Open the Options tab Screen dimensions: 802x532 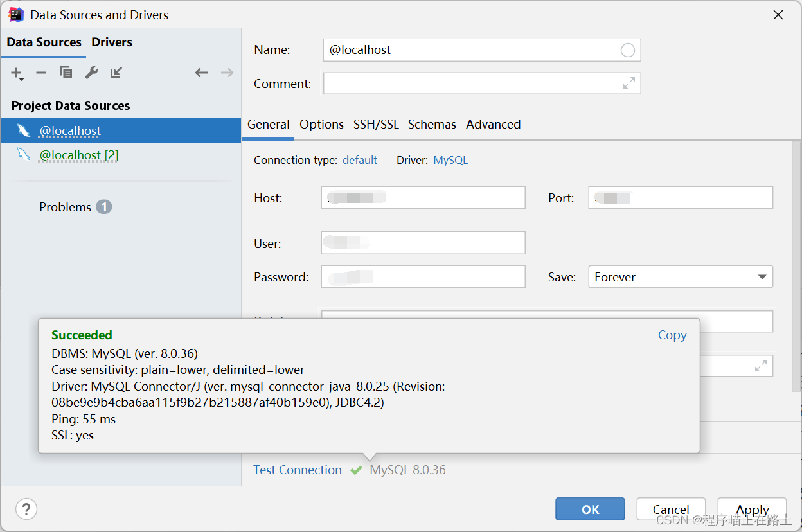pyautogui.click(x=321, y=125)
